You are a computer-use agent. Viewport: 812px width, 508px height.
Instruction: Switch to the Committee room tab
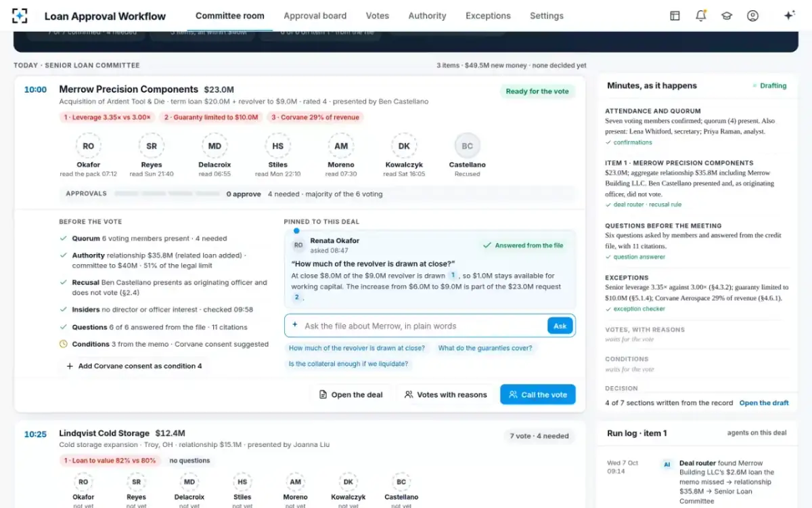click(230, 16)
